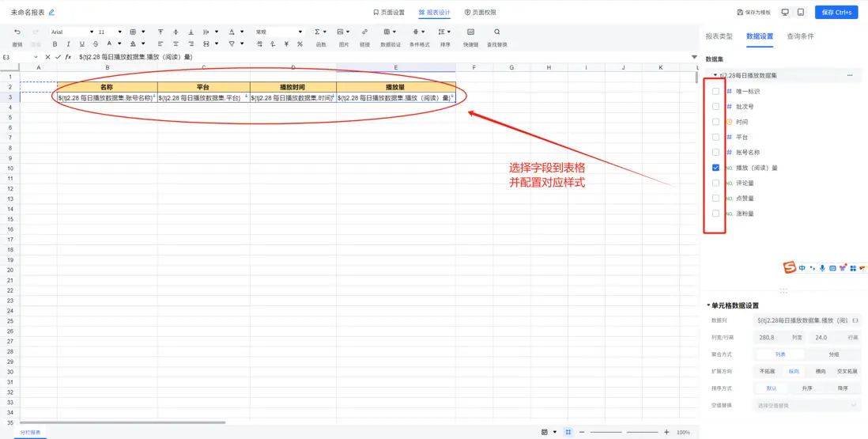Apply middle vertical alignment
The image size is (868, 439).
click(176, 32)
